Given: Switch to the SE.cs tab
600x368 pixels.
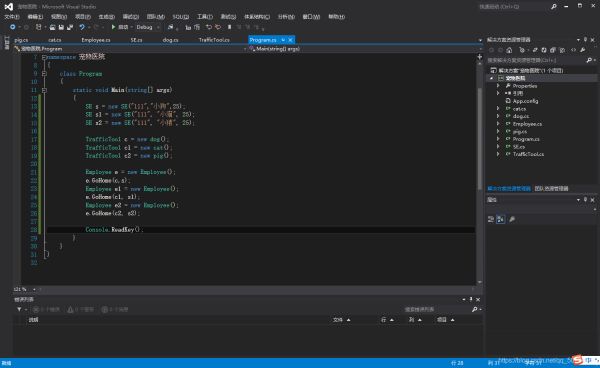Looking at the screenshot, I should [x=136, y=40].
